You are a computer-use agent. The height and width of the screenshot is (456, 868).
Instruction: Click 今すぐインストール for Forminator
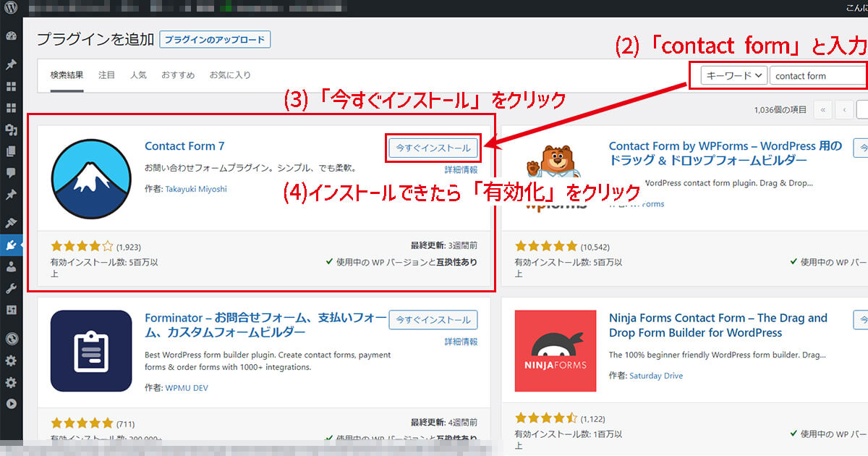point(433,320)
